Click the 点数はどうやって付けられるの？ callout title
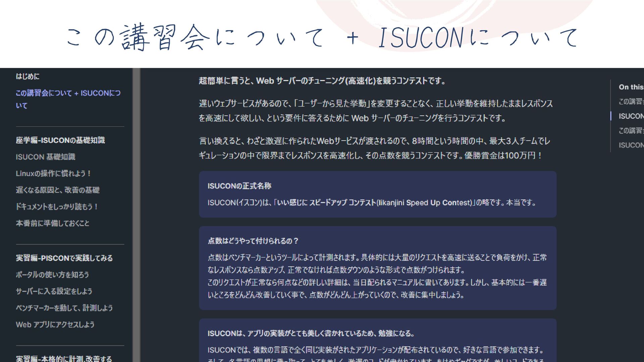The width and height of the screenshot is (644, 362). [x=253, y=241]
